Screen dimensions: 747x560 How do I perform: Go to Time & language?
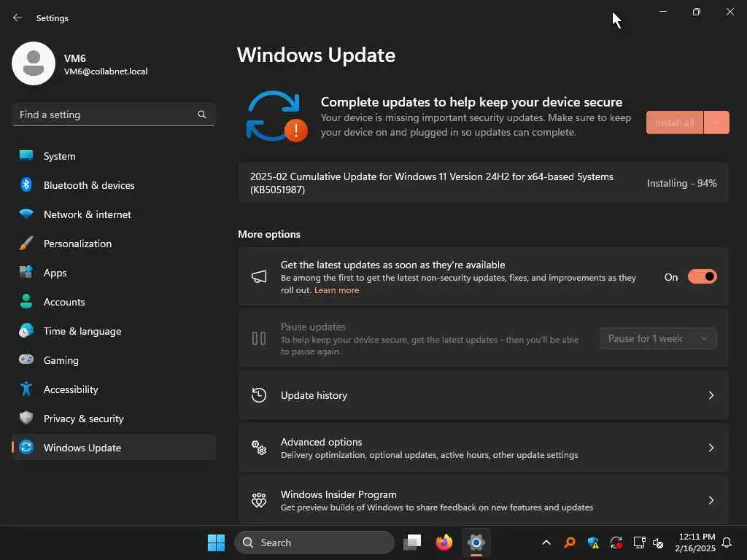pos(114,331)
